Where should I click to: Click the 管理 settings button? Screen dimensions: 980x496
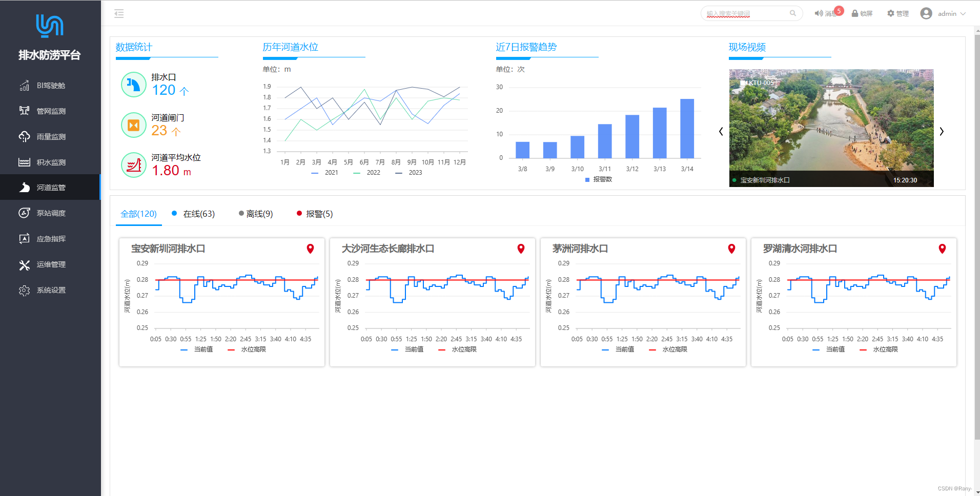[898, 14]
